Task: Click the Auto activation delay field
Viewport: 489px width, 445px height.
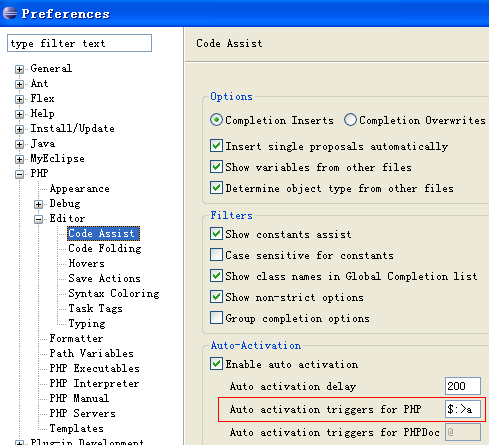Action: (x=463, y=386)
